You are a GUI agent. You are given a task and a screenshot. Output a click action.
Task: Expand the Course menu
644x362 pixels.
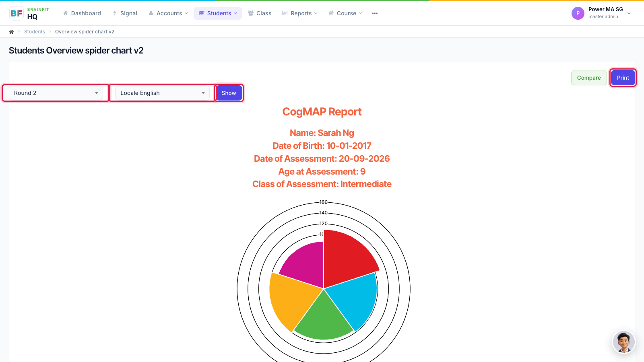pos(345,13)
